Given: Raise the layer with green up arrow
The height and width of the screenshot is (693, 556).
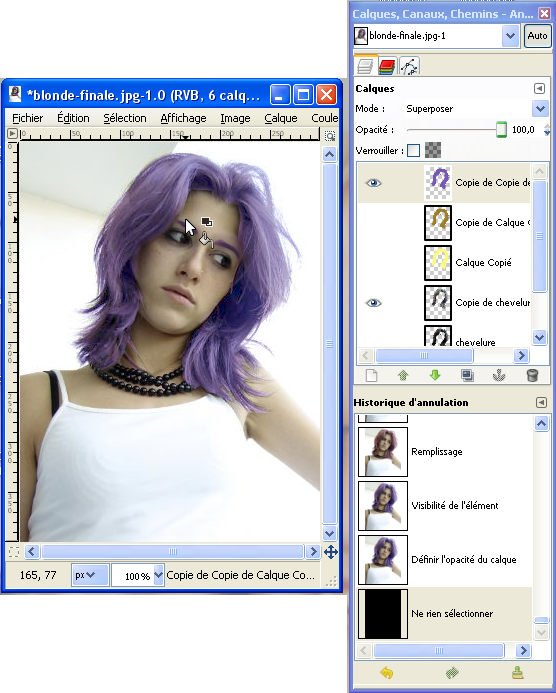Looking at the screenshot, I should [x=403, y=376].
